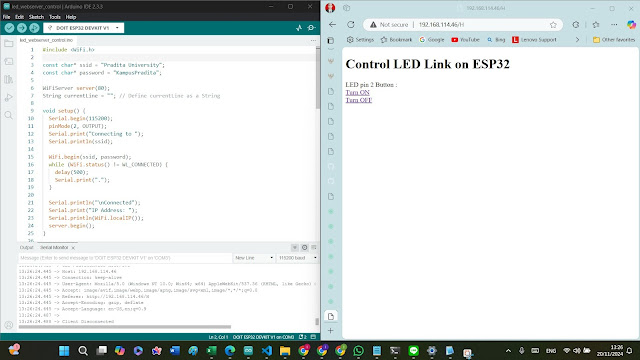The width and height of the screenshot is (640, 360).
Task: Open Copilot in the Edge toolbar
Action: (x=631, y=24)
